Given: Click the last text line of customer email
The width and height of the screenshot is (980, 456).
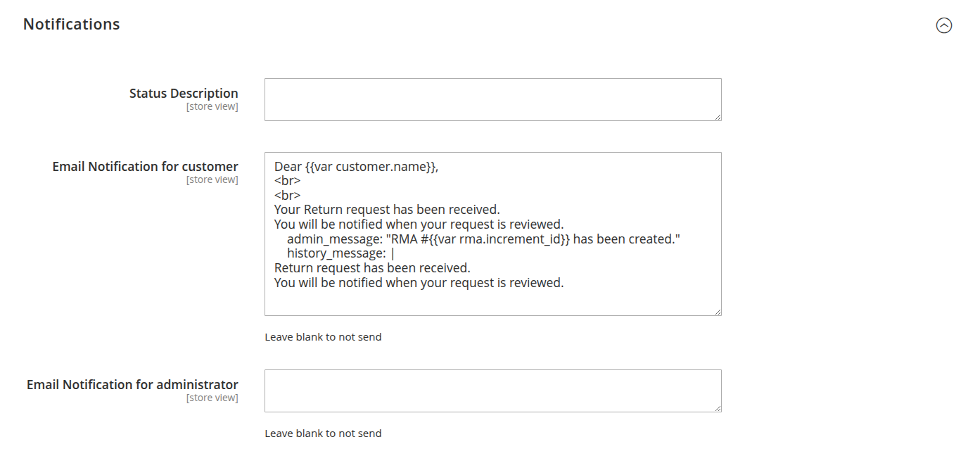Looking at the screenshot, I should tap(419, 283).
